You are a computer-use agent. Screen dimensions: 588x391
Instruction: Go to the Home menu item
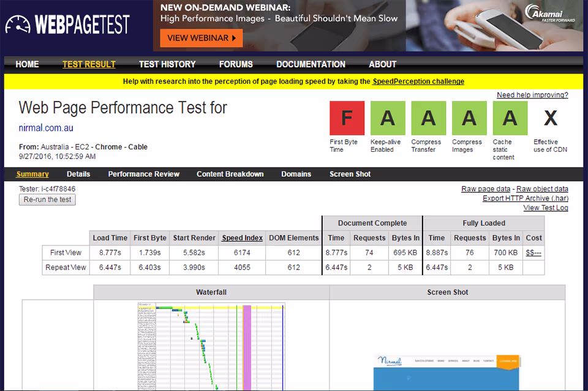(27, 64)
